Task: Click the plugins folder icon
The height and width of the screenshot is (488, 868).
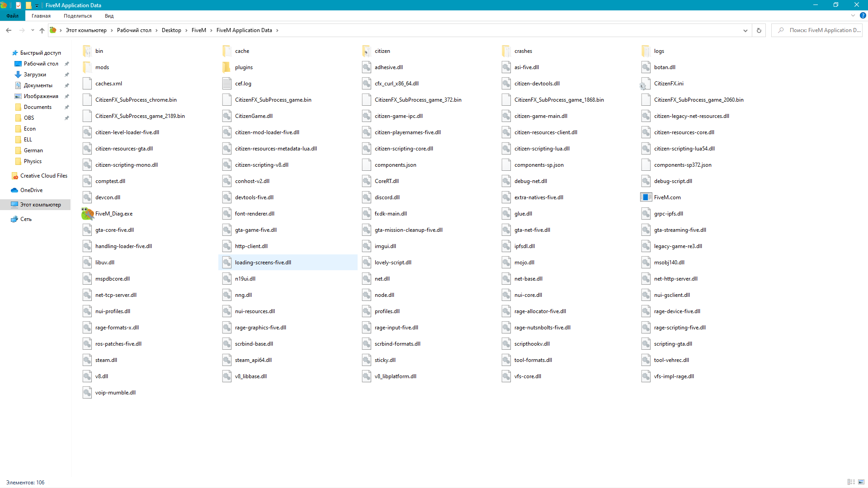Action: click(227, 67)
